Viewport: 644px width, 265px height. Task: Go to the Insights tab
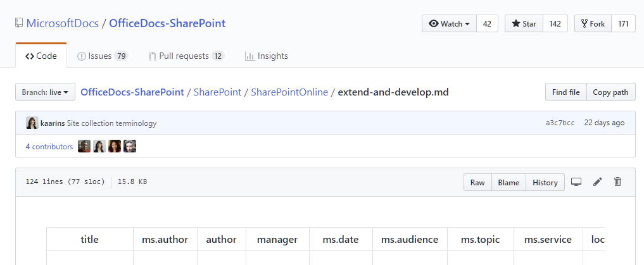tap(266, 56)
